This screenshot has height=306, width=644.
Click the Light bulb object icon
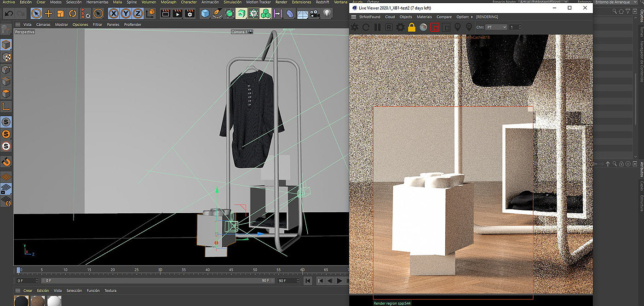coord(327,14)
